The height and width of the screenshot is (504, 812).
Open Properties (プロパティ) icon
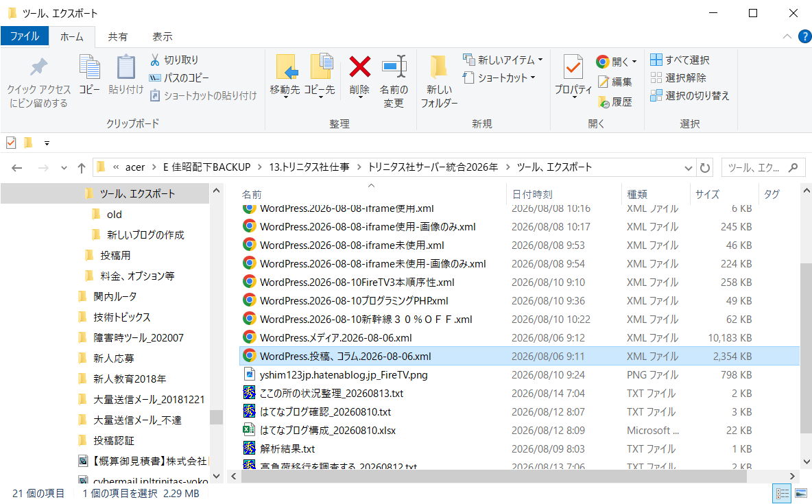573,67
